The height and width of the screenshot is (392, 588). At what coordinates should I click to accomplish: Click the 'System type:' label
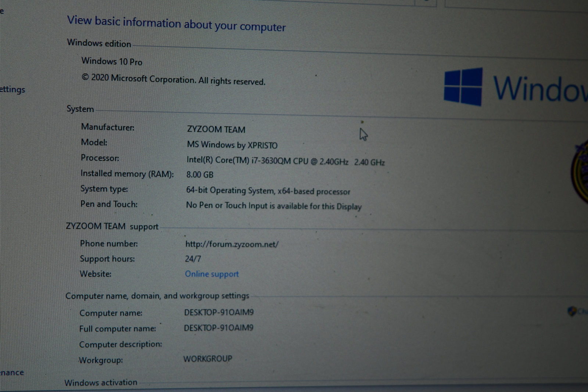(x=104, y=189)
